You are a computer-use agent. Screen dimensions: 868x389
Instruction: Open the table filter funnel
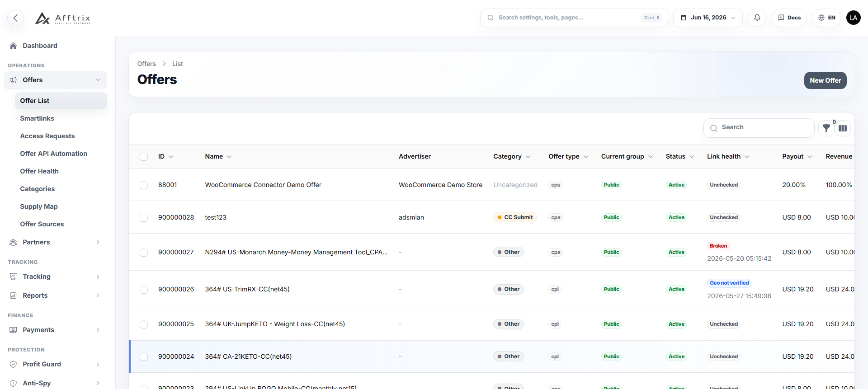[x=826, y=128]
